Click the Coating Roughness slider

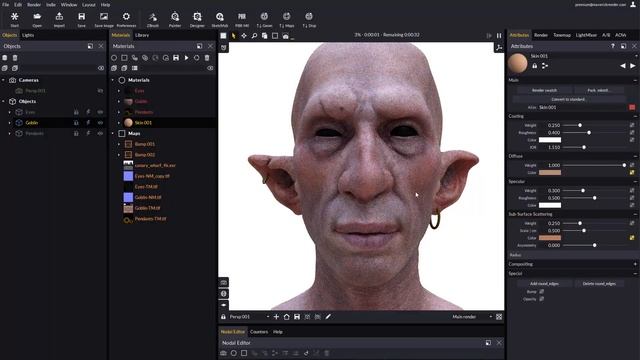click(x=595, y=133)
